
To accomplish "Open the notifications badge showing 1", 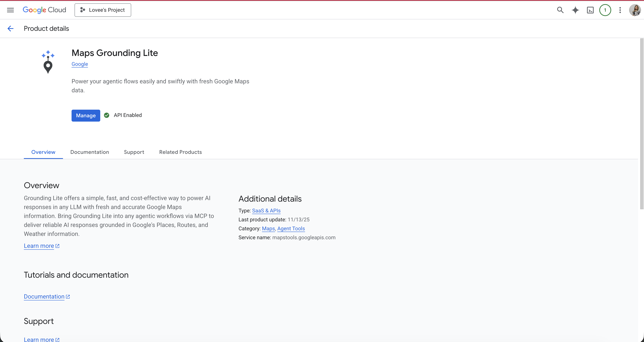I will click(605, 10).
